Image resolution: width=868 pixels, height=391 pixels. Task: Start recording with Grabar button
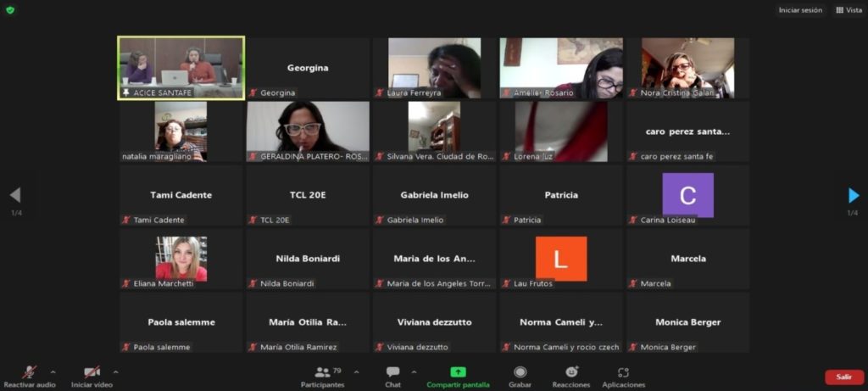click(x=520, y=376)
